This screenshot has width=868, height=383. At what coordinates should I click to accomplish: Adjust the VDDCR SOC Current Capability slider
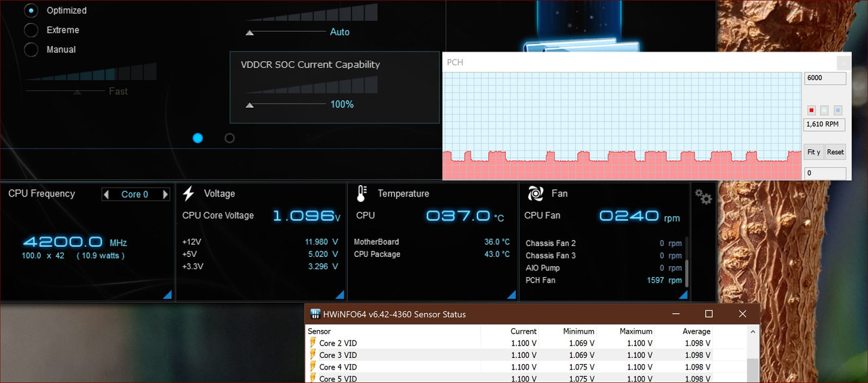pos(285,104)
